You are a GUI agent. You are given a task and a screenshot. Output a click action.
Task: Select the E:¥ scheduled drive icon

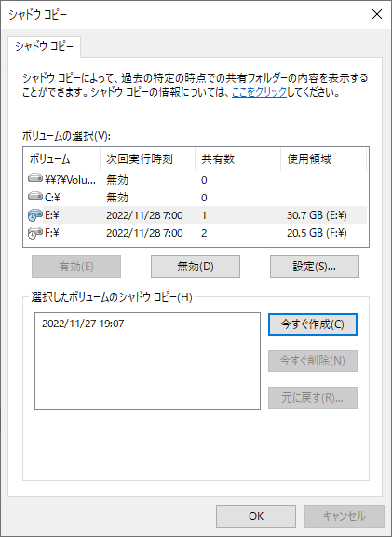pos(35,215)
